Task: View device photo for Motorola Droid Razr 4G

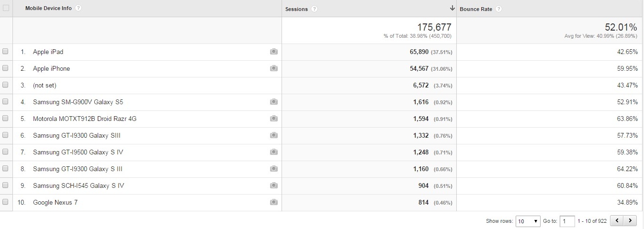Action: tap(273, 119)
